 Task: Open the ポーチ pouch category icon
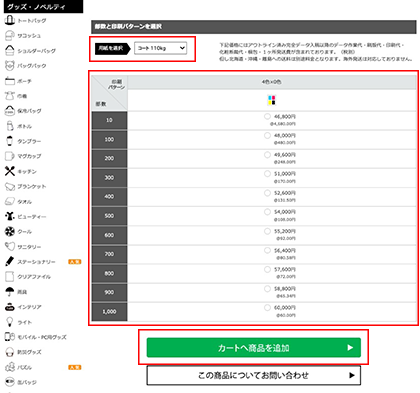pyautogui.click(x=10, y=81)
